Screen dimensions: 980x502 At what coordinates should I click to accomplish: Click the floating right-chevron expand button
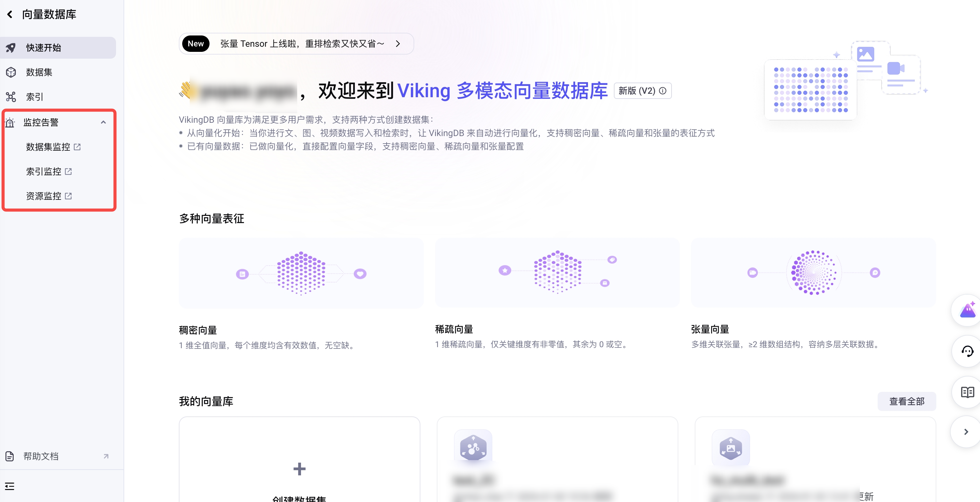pyautogui.click(x=966, y=432)
